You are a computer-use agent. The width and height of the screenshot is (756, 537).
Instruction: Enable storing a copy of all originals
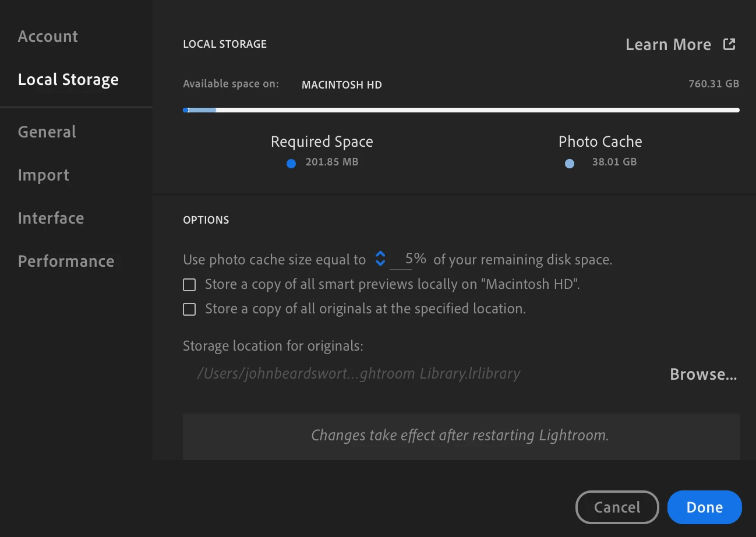[x=189, y=309]
